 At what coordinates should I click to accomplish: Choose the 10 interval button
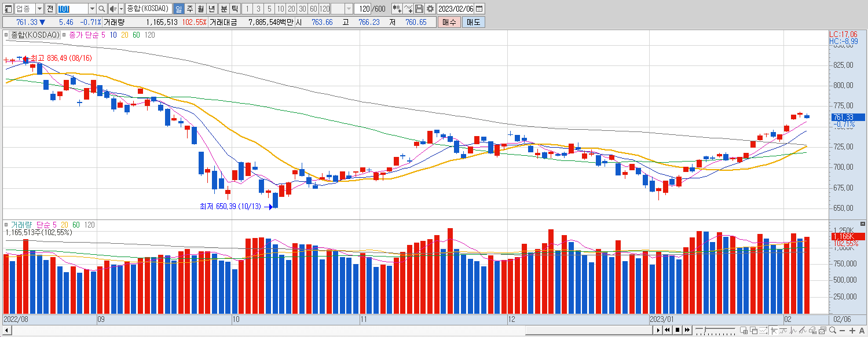coord(280,9)
